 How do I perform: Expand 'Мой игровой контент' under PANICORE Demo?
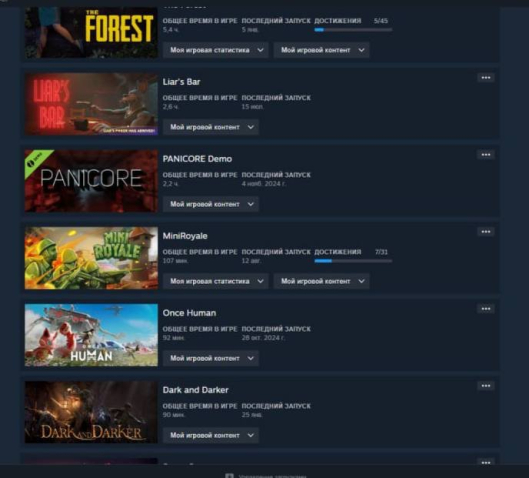(211, 204)
